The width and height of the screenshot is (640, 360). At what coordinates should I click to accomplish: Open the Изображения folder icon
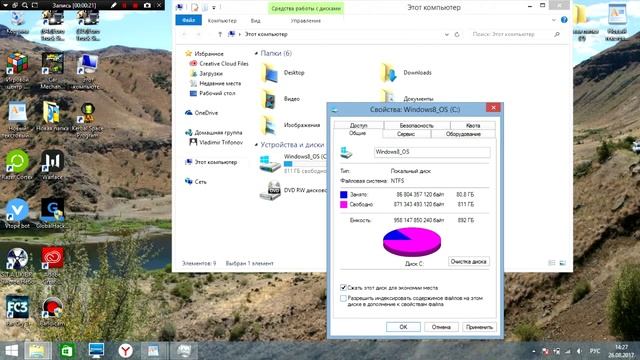tap(269, 125)
